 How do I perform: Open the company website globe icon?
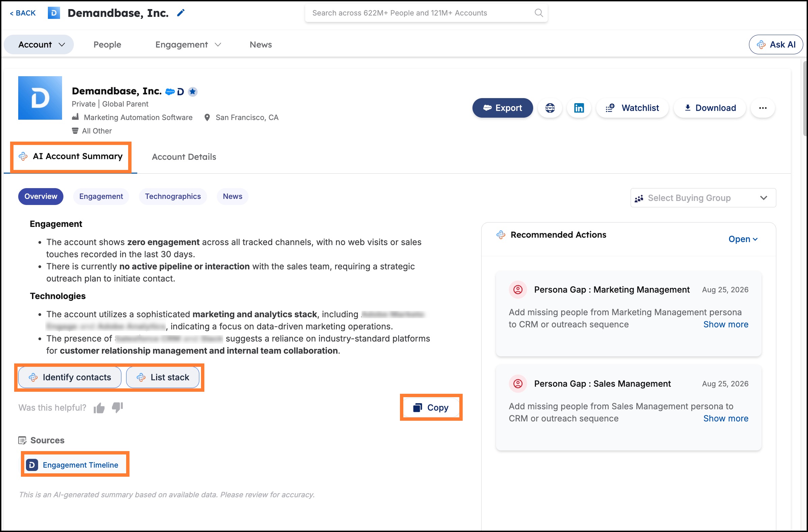(550, 108)
